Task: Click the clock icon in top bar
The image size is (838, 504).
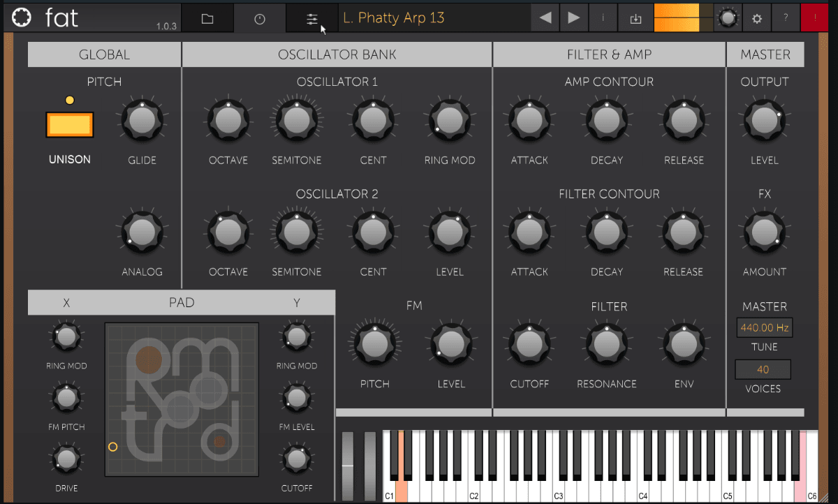Action: [260, 19]
